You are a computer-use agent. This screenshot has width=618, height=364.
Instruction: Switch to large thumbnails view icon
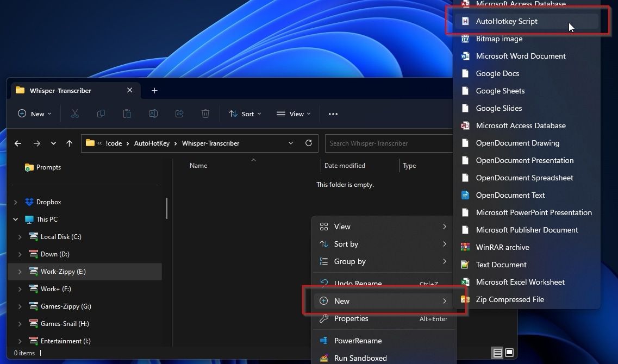[x=509, y=353]
